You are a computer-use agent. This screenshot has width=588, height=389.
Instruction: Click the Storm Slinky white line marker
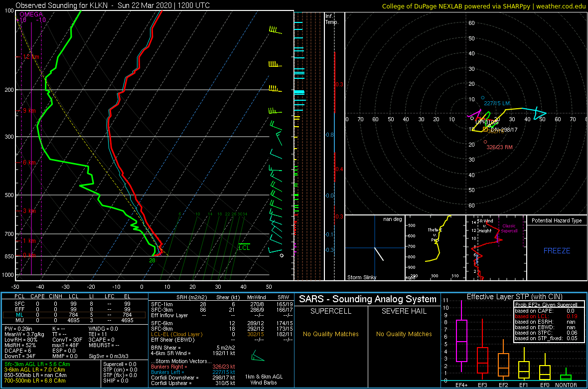(379, 254)
